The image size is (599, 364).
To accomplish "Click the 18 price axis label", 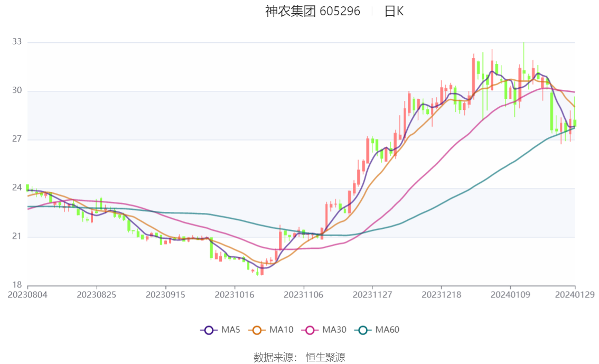I will pyautogui.click(x=17, y=285).
